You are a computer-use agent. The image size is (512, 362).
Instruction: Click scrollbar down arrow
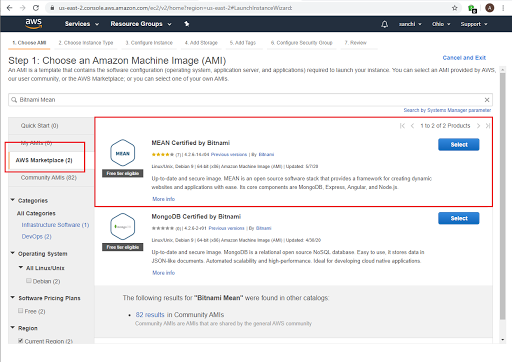pyautogui.click(x=503, y=340)
